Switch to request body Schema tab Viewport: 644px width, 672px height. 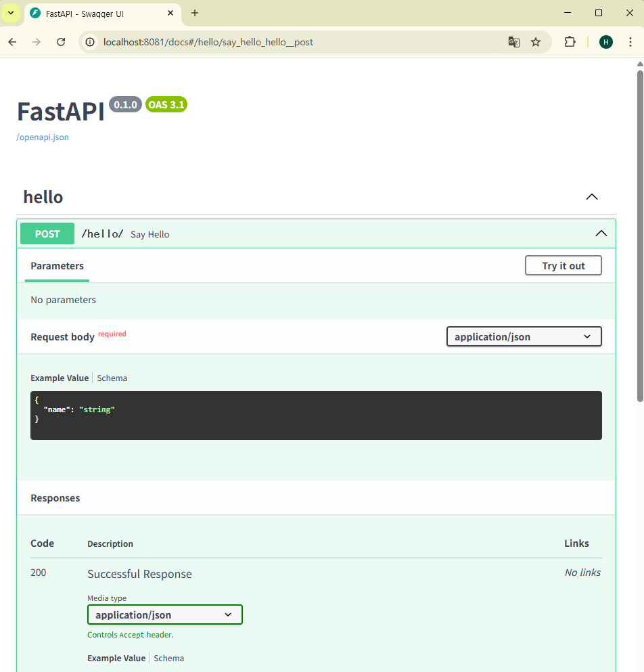pyautogui.click(x=112, y=378)
